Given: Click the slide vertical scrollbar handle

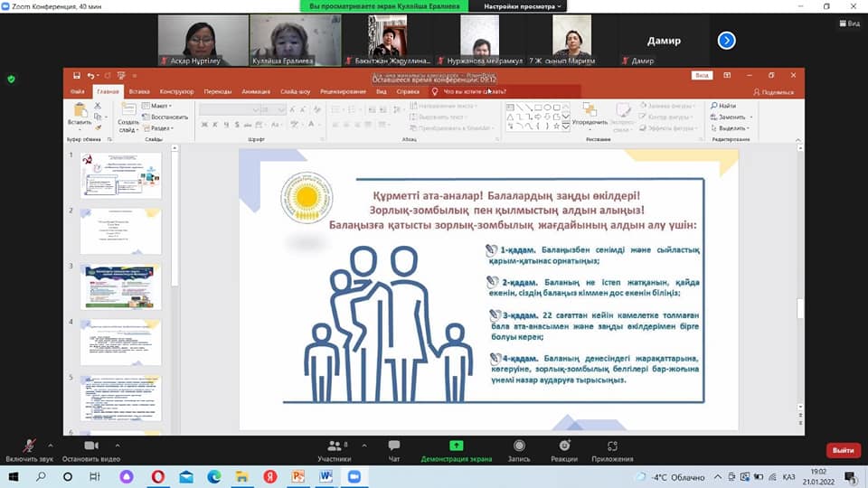Looking at the screenshot, I should 799,308.
